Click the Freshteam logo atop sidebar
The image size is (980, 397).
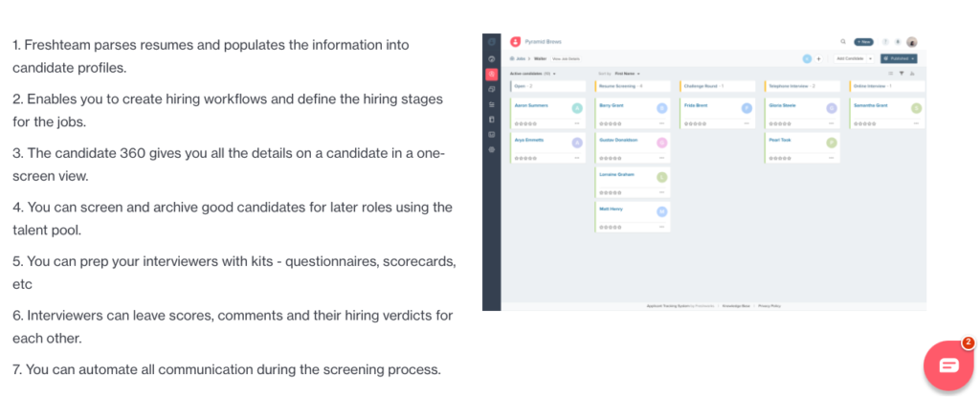492,42
